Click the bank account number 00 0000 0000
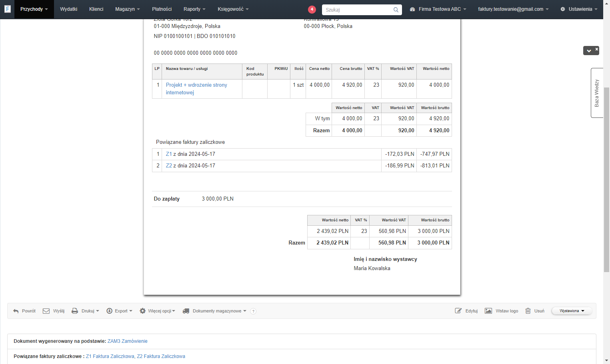Image resolution: width=610 pixels, height=364 pixels. pyautogui.click(x=196, y=53)
